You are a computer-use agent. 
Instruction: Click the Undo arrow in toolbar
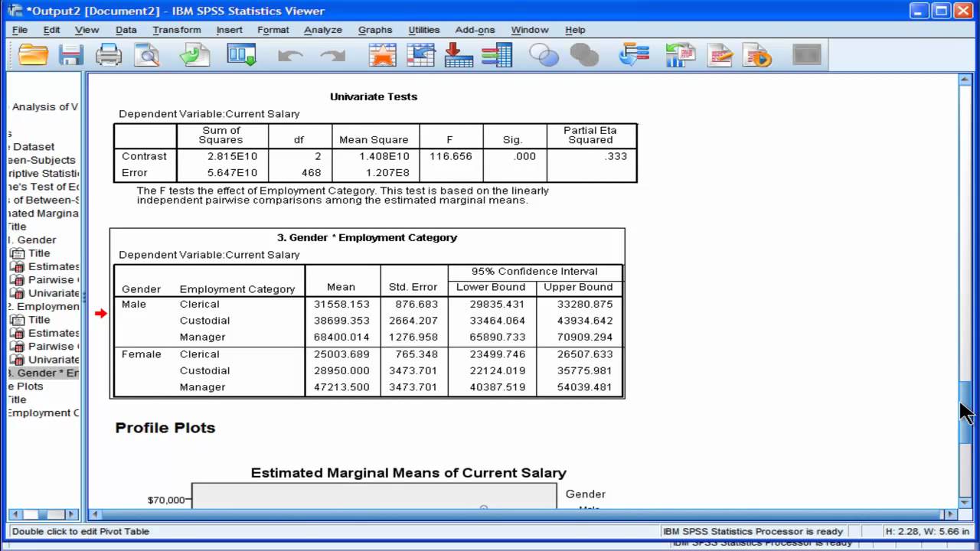(x=290, y=56)
